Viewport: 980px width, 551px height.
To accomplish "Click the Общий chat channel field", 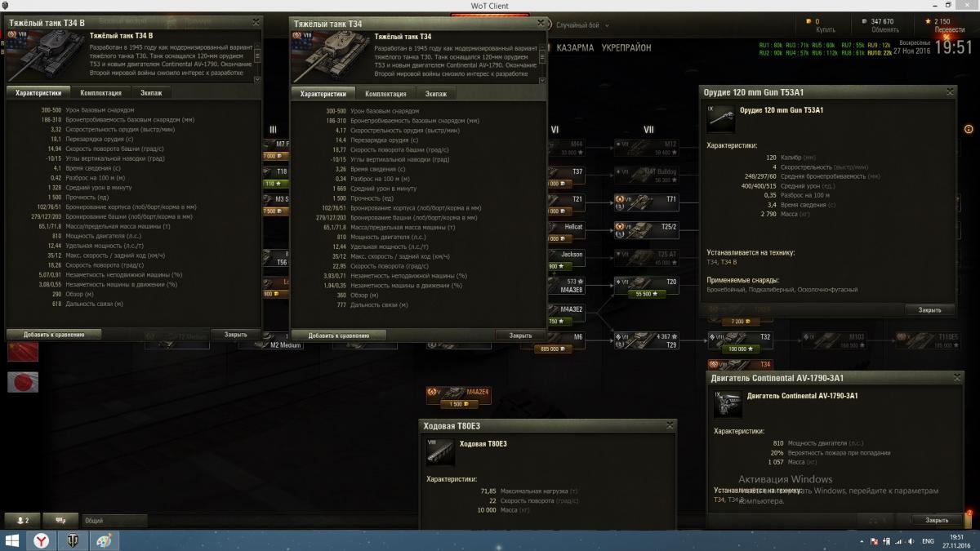I will 114,520.
